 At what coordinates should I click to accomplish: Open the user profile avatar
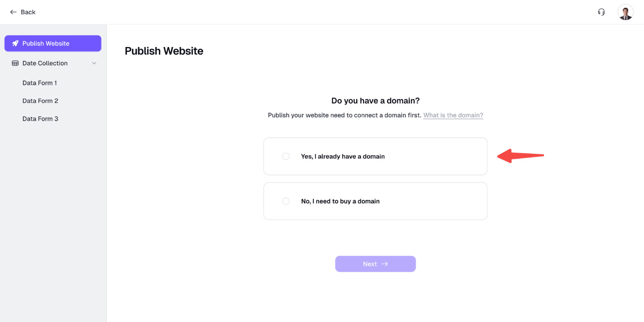[625, 12]
